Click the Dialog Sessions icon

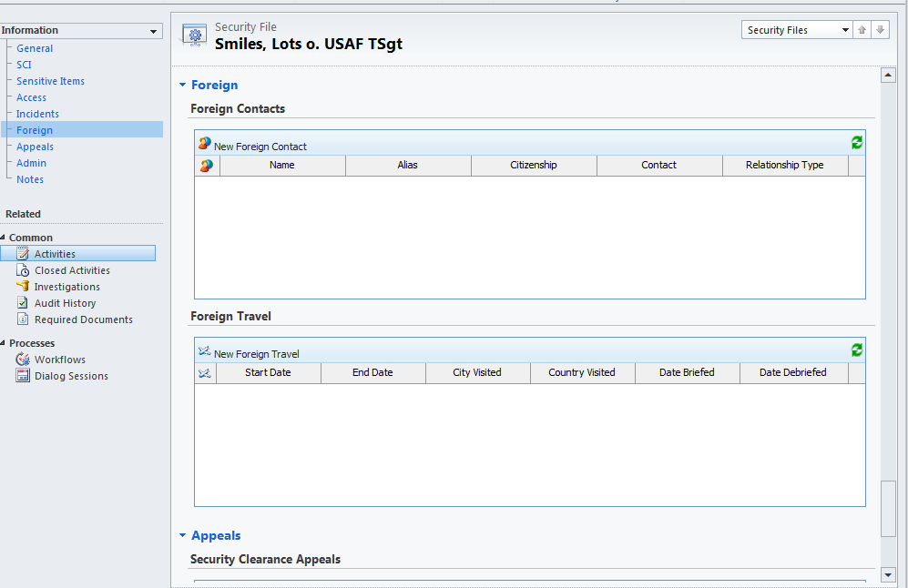(x=24, y=376)
